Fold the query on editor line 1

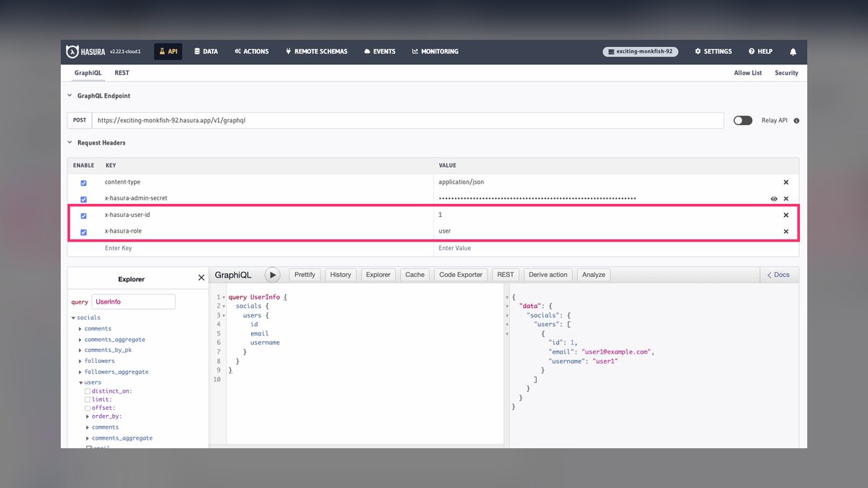(x=224, y=297)
